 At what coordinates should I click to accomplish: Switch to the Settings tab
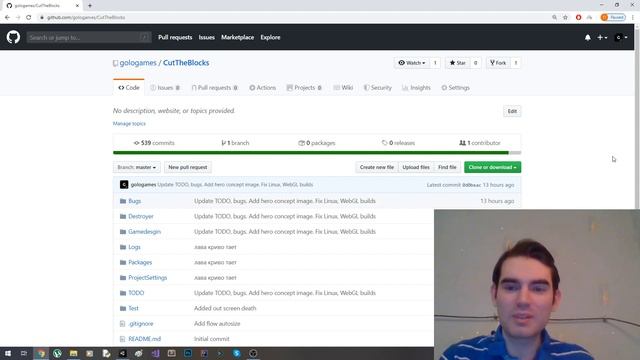point(456,88)
